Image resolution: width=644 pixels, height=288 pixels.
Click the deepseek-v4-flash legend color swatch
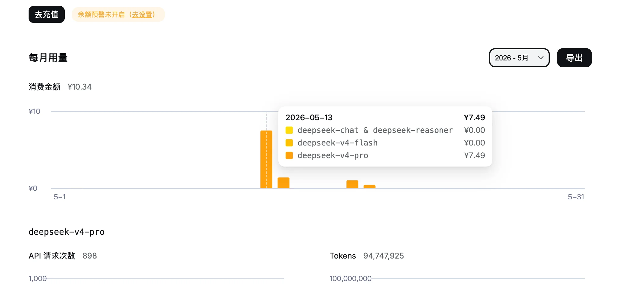(x=289, y=143)
